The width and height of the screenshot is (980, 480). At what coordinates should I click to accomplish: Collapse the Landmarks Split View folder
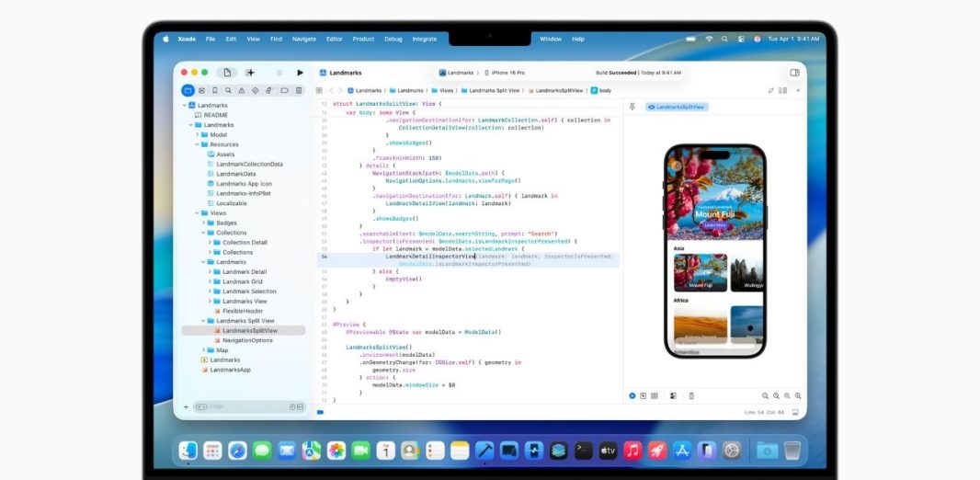(x=204, y=321)
